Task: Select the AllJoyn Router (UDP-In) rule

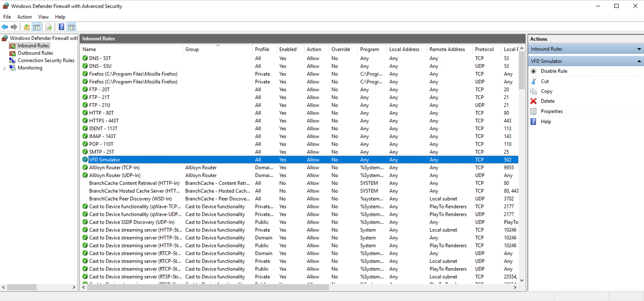Action: tap(299, 175)
